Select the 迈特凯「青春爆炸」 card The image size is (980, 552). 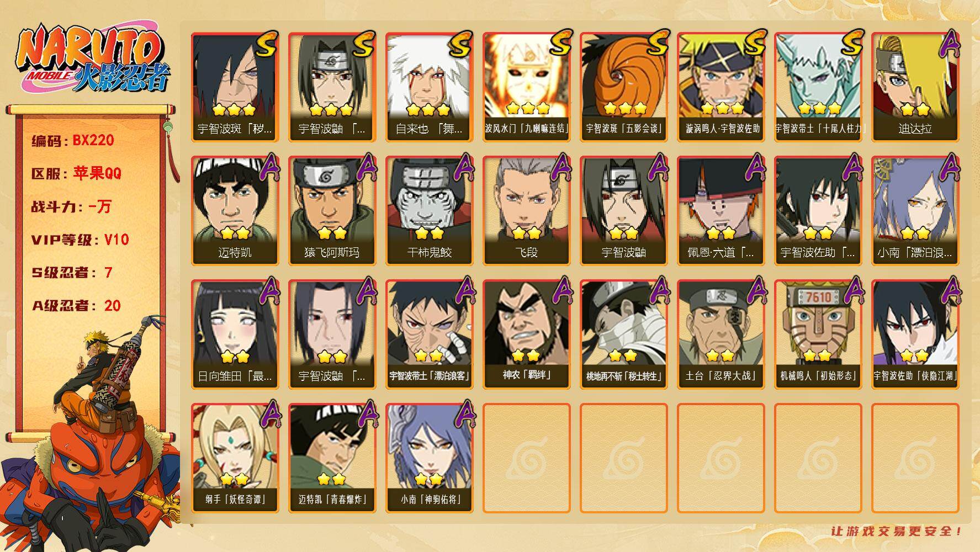pos(332,458)
